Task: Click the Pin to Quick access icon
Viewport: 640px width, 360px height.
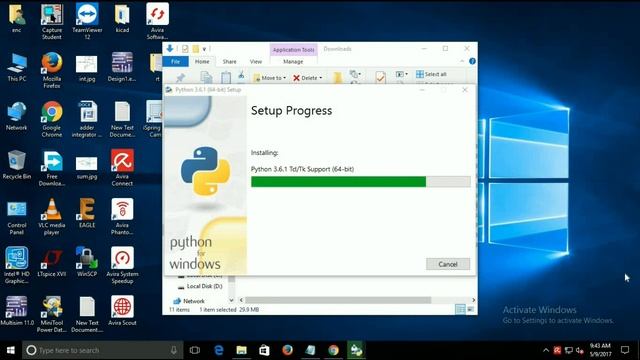Action: pyautogui.click(x=180, y=78)
